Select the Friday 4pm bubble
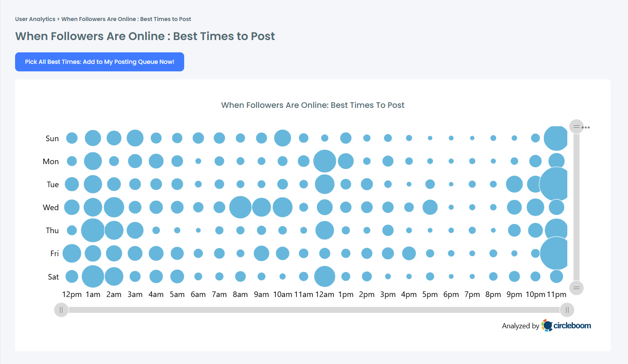628x364 pixels. click(x=409, y=253)
